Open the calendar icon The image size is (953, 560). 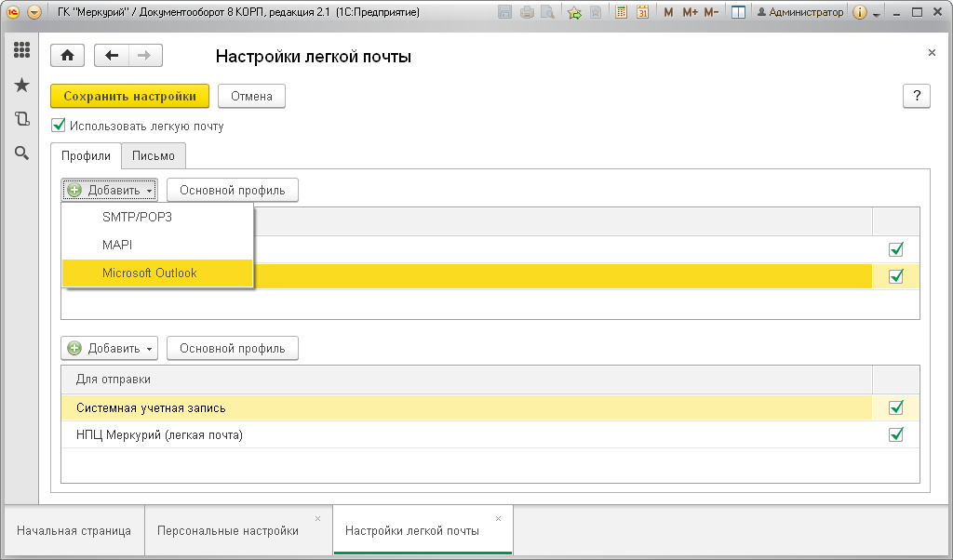642,11
